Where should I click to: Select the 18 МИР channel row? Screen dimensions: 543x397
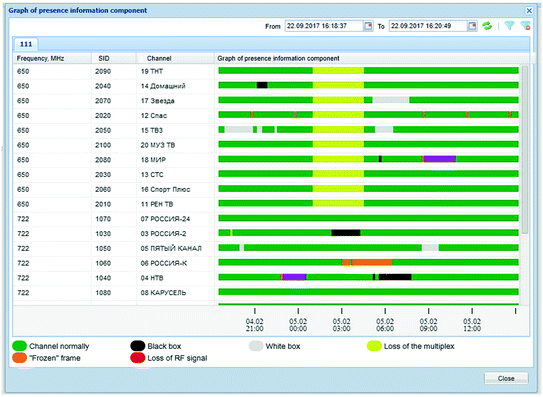(x=271, y=160)
